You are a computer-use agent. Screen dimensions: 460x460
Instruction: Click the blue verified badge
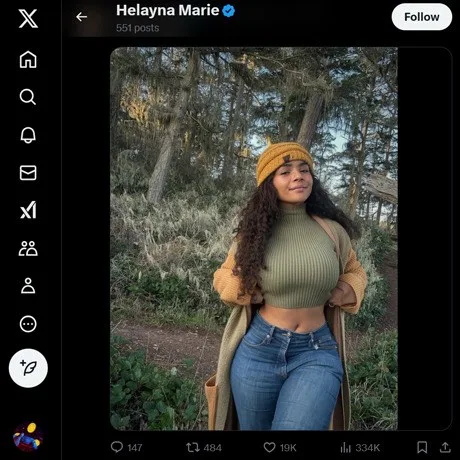[x=228, y=11]
